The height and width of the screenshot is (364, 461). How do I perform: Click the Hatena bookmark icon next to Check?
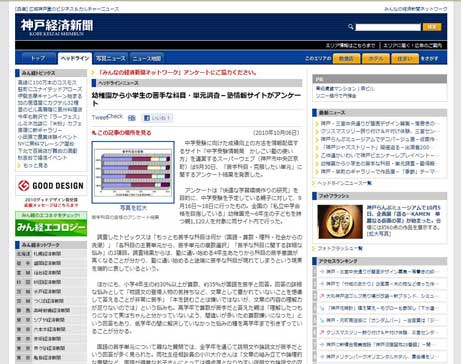click(x=132, y=118)
